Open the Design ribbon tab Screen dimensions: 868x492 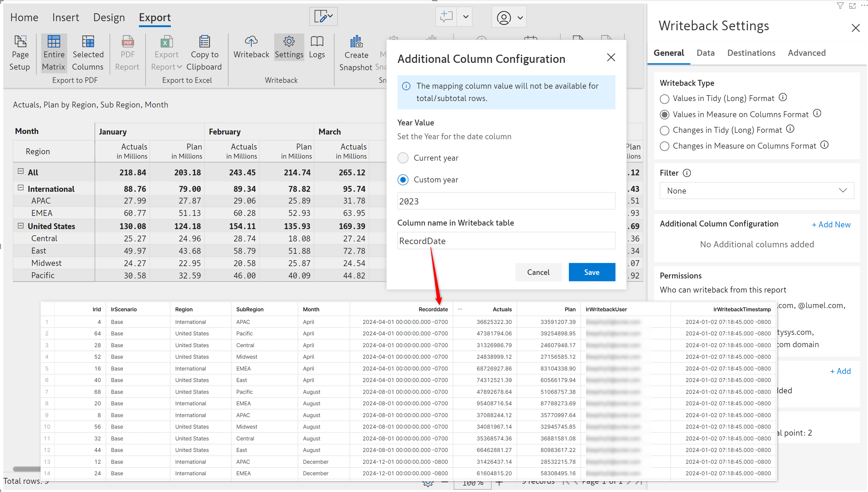pos(109,18)
